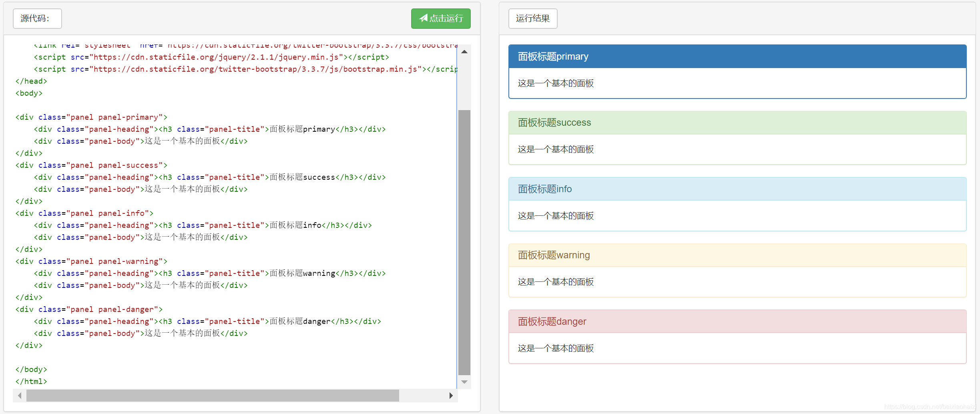Click the horizontal scrollbar thumb in code editor
This screenshot has width=980, height=414.
click(213, 396)
